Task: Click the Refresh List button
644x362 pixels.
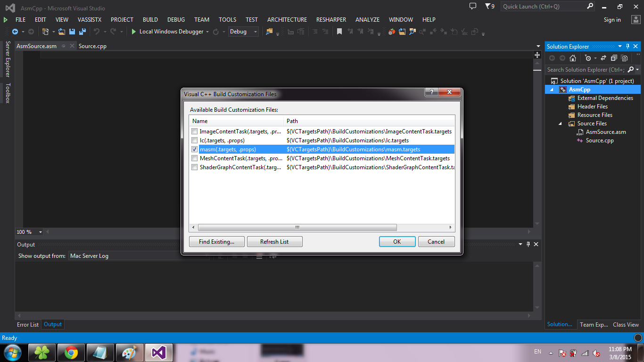Action: [x=274, y=242]
